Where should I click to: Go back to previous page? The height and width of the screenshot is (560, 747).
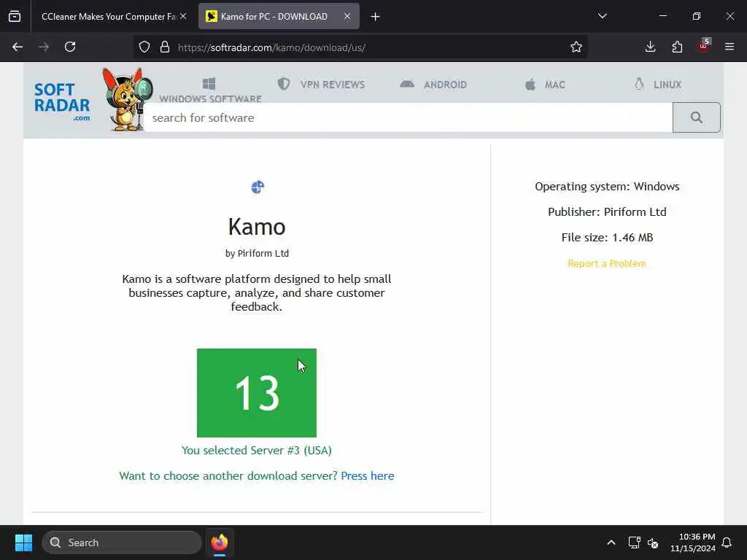point(18,47)
